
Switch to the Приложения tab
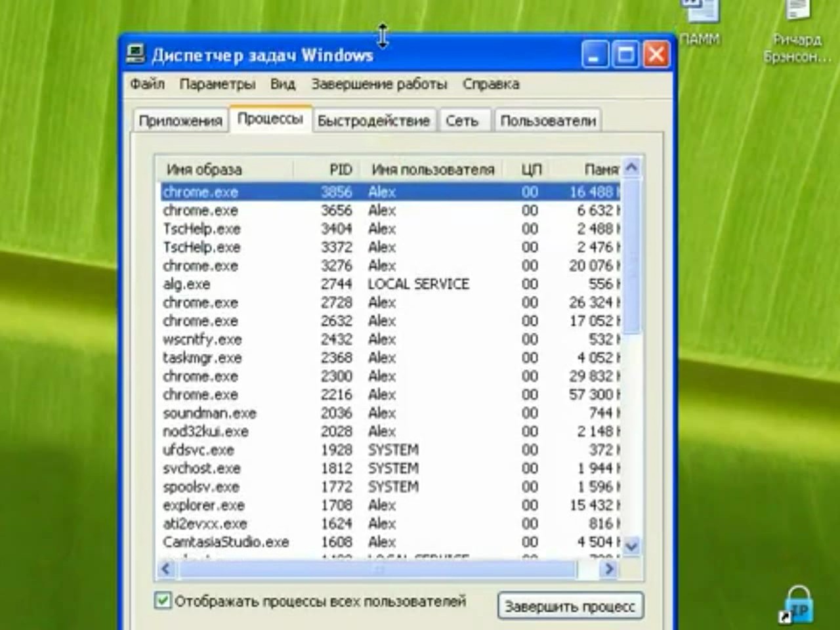click(180, 121)
